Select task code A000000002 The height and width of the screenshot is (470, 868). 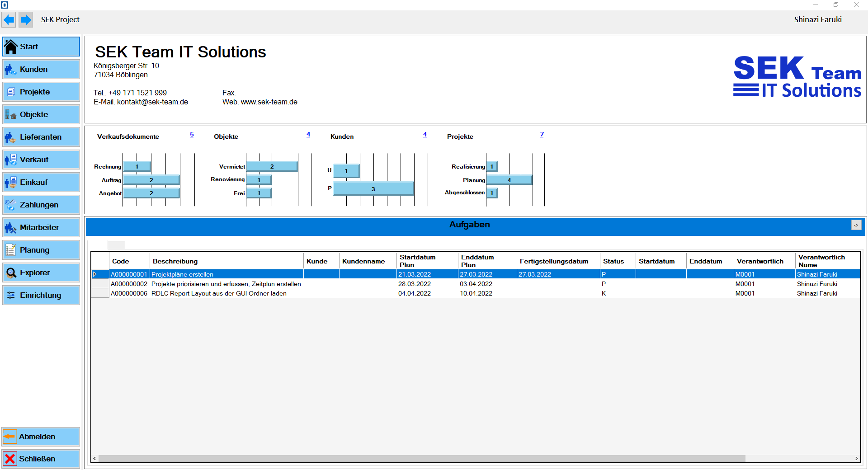(129, 284)
